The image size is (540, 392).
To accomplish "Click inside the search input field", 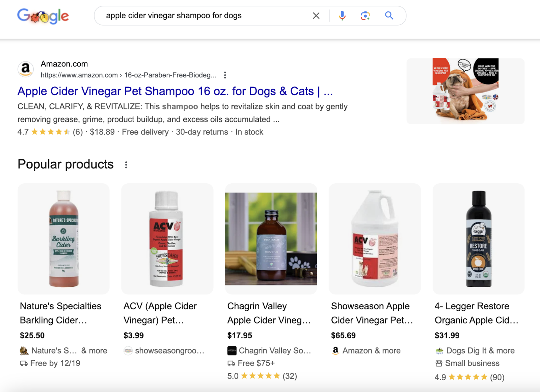I will point(202,16).
